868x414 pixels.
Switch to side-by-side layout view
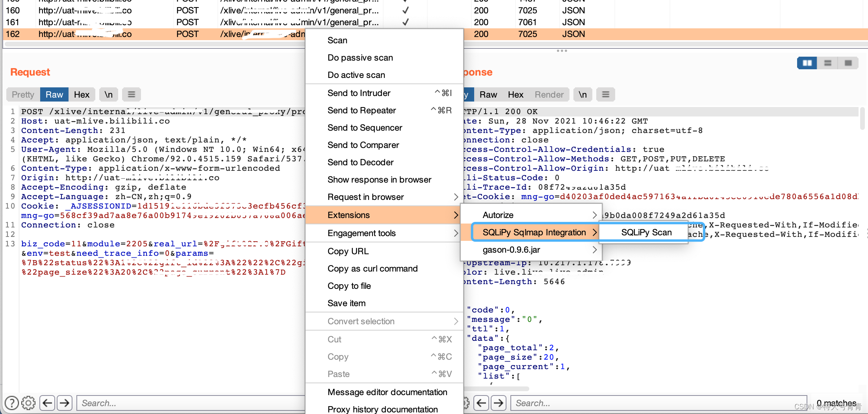[x=807, y=63]
